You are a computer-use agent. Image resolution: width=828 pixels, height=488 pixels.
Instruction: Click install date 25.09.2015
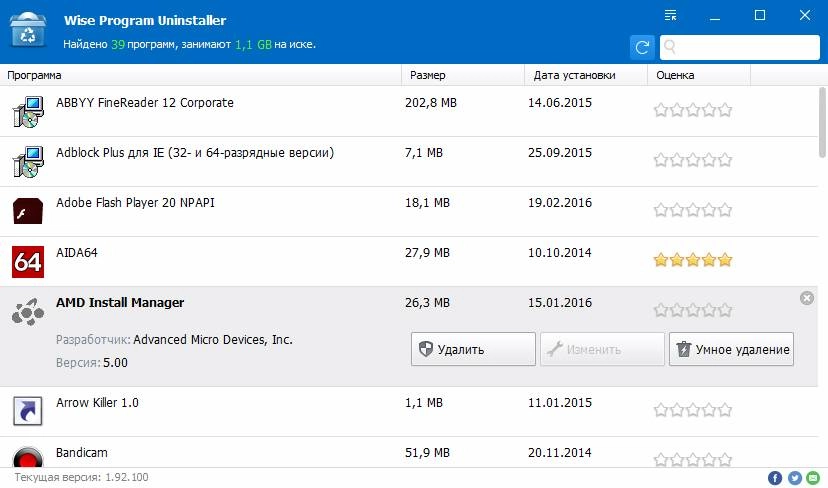click(560, 153)
